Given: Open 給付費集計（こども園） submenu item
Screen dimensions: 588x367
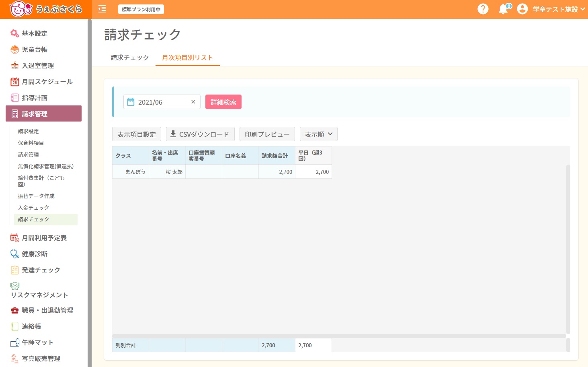Looking at the screenshot, I should pos(41,181).
